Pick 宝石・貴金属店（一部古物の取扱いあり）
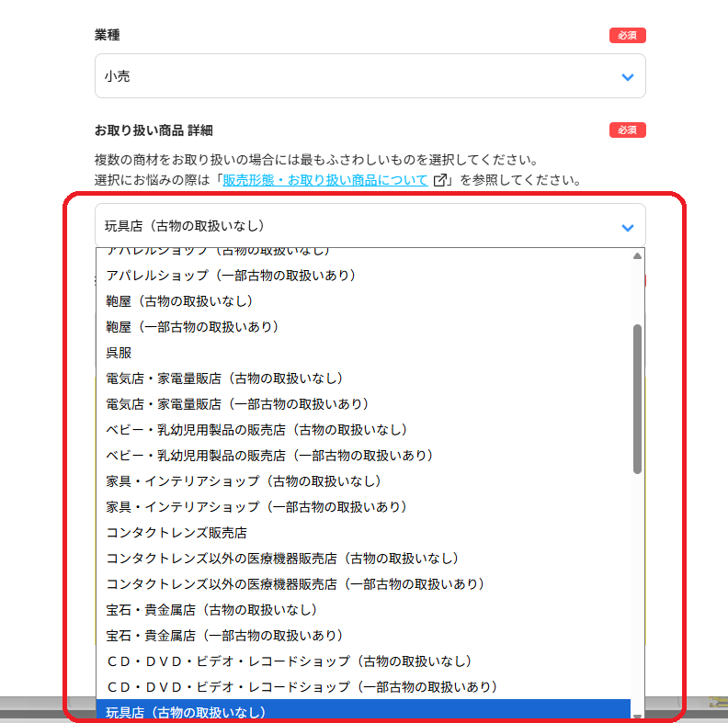The width and height of the screenshot is (728, 723). click(x=224, y=636)
